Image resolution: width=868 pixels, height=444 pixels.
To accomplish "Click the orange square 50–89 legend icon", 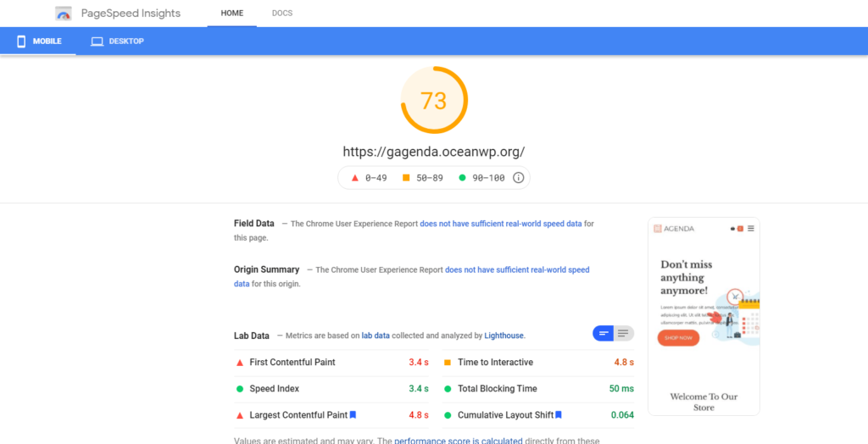I will [x=406, y=178].
